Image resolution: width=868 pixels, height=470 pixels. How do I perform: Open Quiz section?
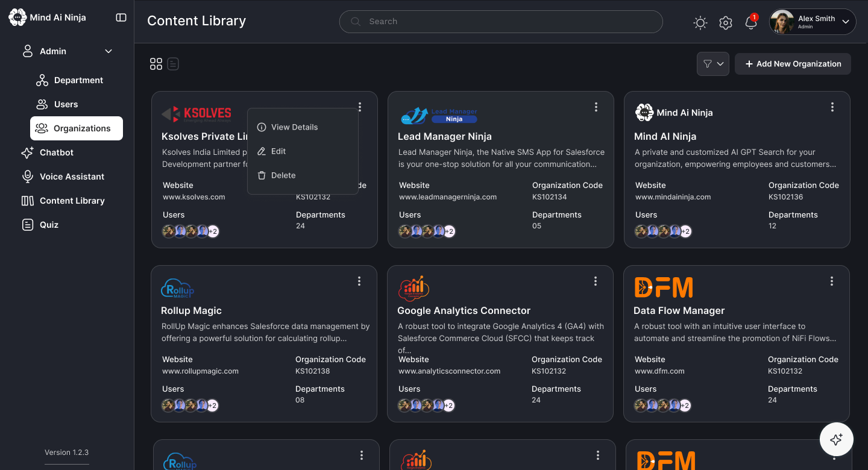coord(40,225)
